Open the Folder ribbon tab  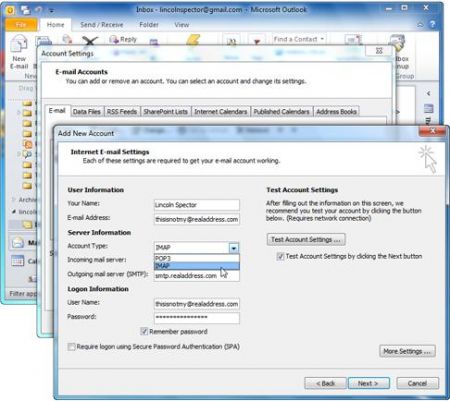[x=149, y=25]
